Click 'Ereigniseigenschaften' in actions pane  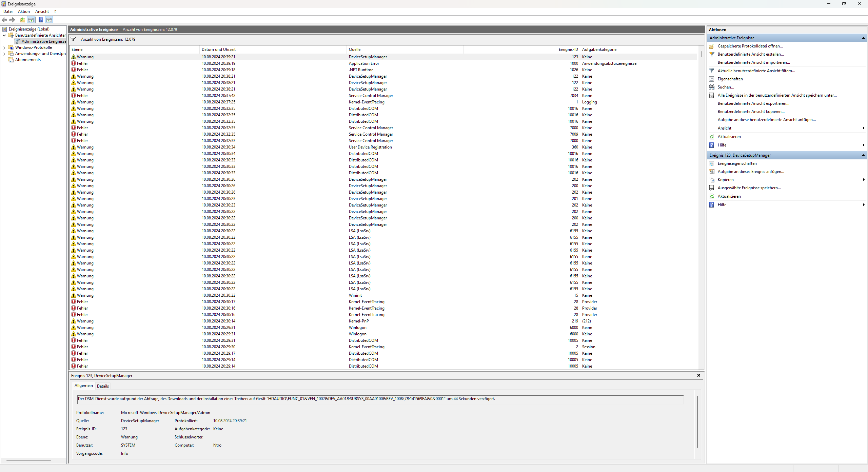737,163
